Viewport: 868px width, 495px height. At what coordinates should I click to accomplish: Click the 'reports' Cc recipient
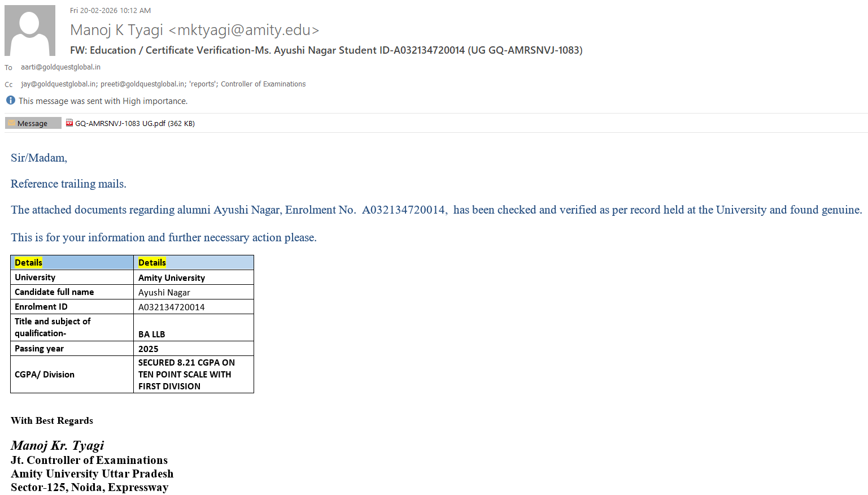(202, 84)
